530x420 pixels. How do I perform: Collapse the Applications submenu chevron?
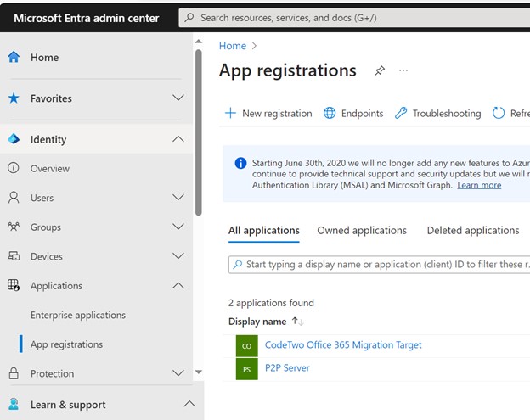tap(178, 285)
